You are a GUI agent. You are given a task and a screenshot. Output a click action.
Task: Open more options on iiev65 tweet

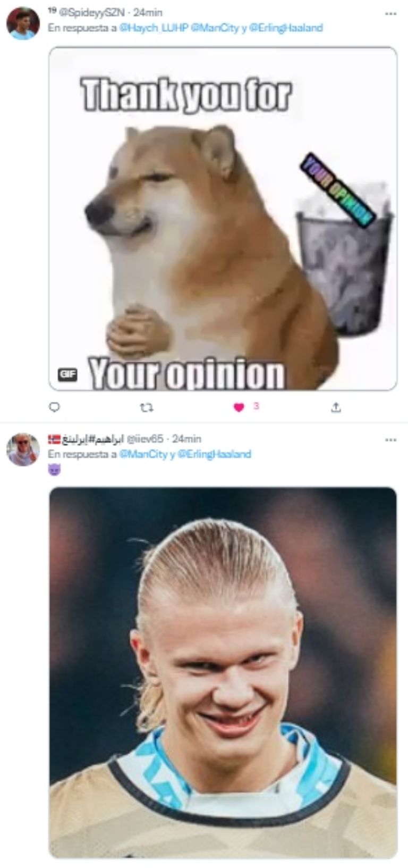click(x=390, y=439)
